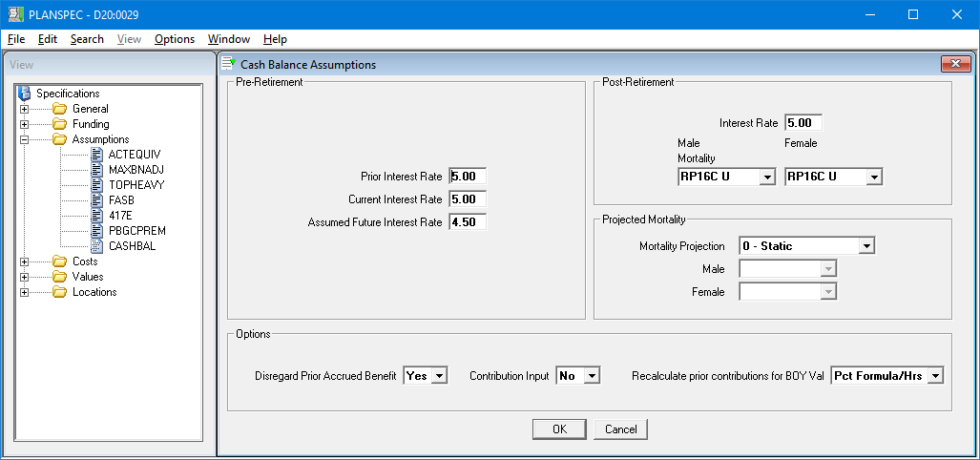Viewport: 980px width, 460px height.
Task: Click the MAXBNADJ document icon
Action: pyautogui.click(x=97, y=169)
